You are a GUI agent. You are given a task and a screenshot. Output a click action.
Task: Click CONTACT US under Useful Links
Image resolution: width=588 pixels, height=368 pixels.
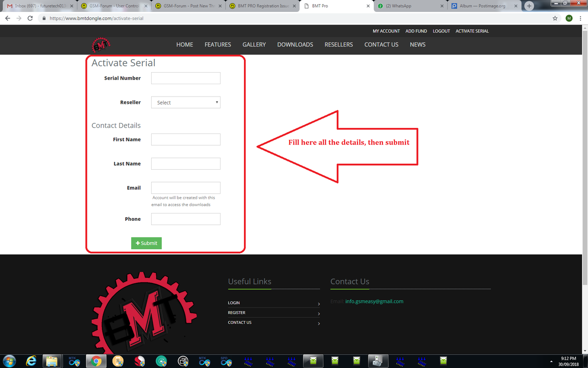[240, 322]
